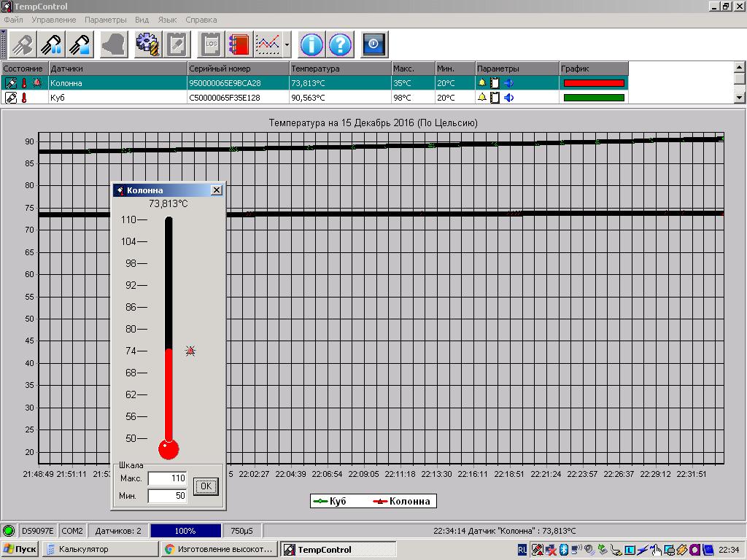Click the TempControl taskbar button

338,549
